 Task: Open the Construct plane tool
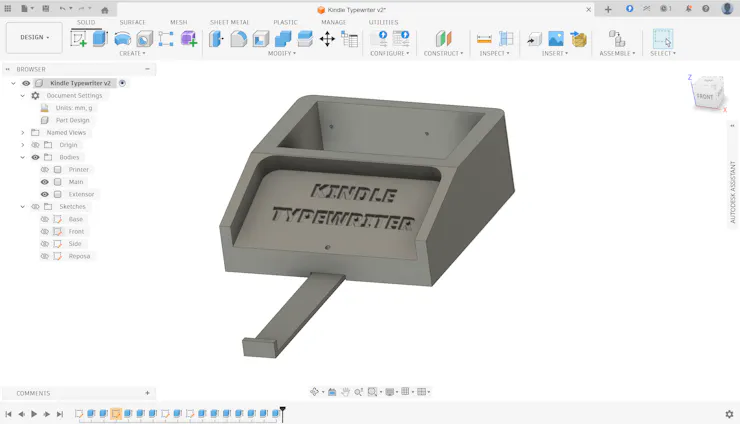pyautogui.click(x=444, y=39)
